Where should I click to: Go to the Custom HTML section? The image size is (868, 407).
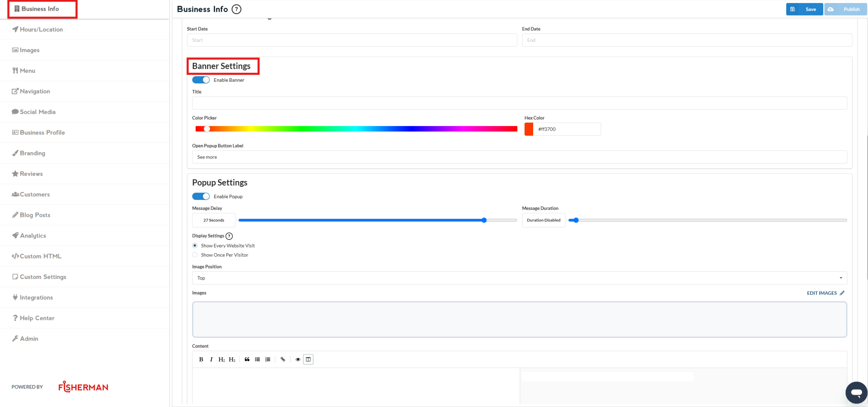(40, 256)
